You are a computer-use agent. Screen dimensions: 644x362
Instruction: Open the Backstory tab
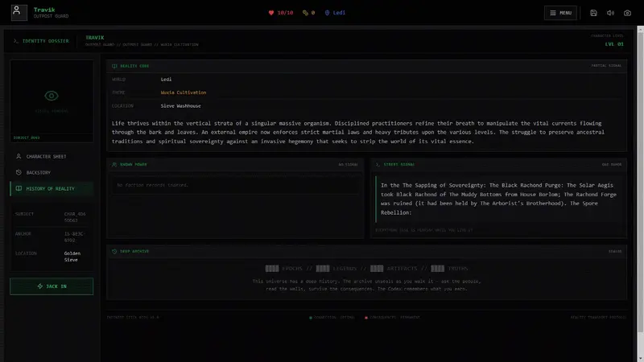52,172
